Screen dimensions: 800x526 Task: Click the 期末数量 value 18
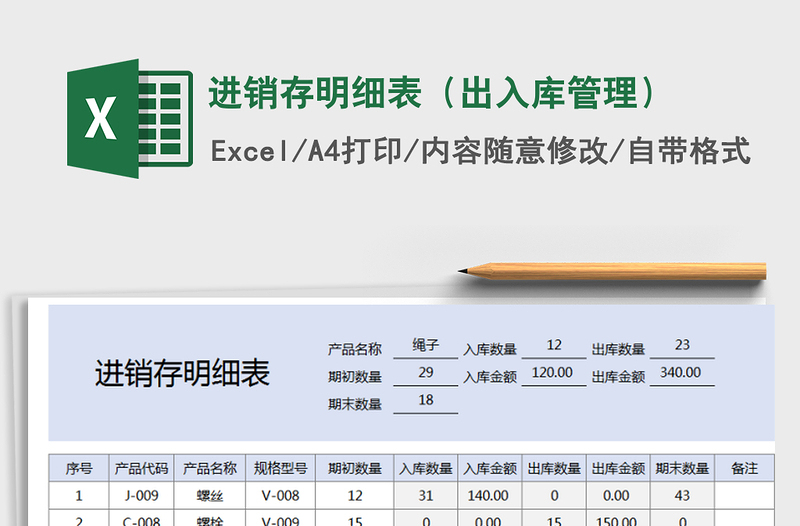(426, 401)
